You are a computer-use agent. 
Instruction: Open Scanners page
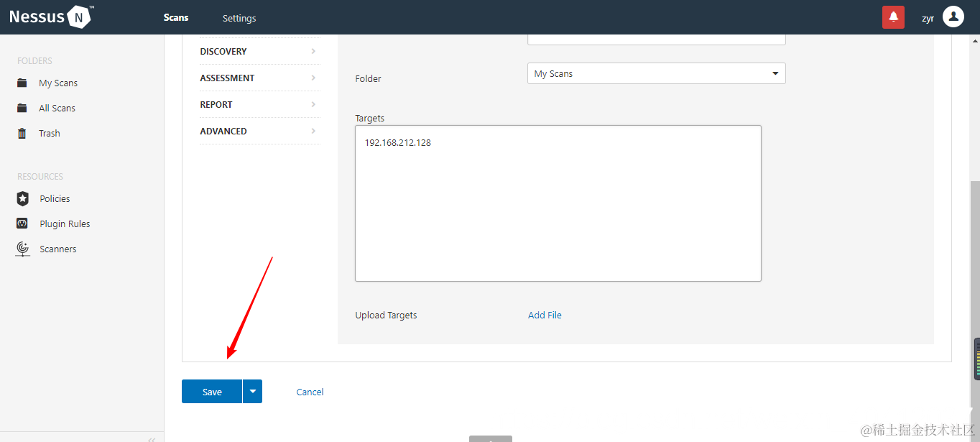pos(58,249)
